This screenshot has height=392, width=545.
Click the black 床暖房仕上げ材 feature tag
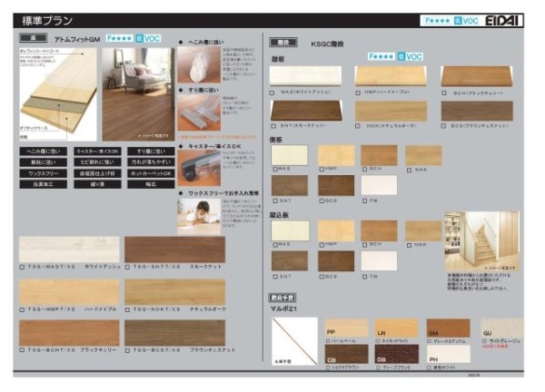tap(97, 173)
